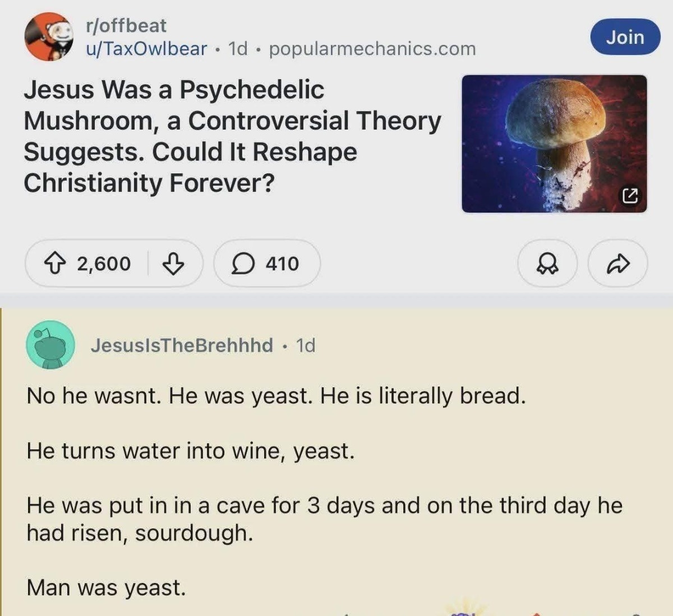Select the comment line "Man was yeast."

coord(106,587)
